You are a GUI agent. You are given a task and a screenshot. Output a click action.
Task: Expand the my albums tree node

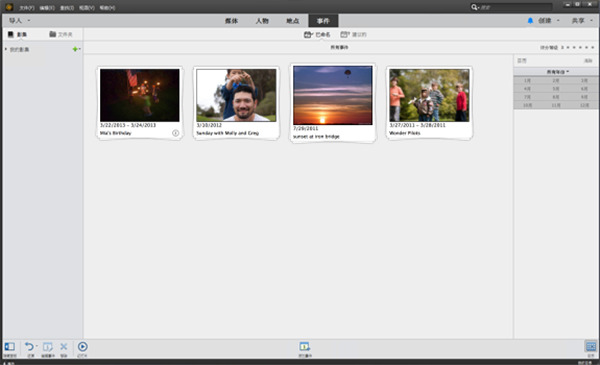[6, 49]
